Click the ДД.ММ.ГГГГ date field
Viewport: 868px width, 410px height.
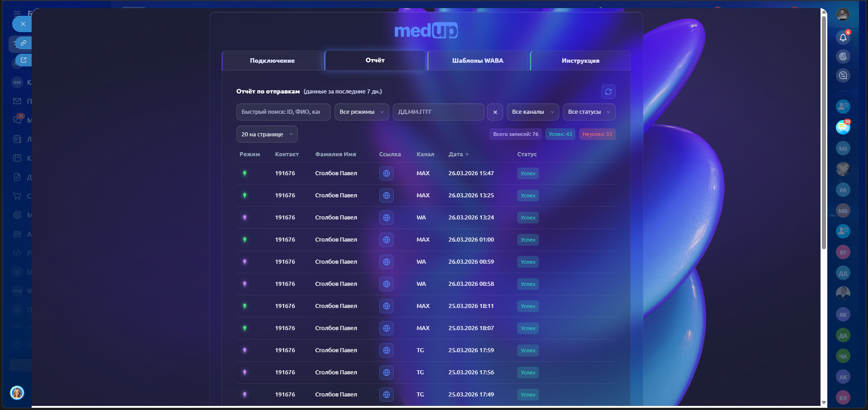(439, 112)
